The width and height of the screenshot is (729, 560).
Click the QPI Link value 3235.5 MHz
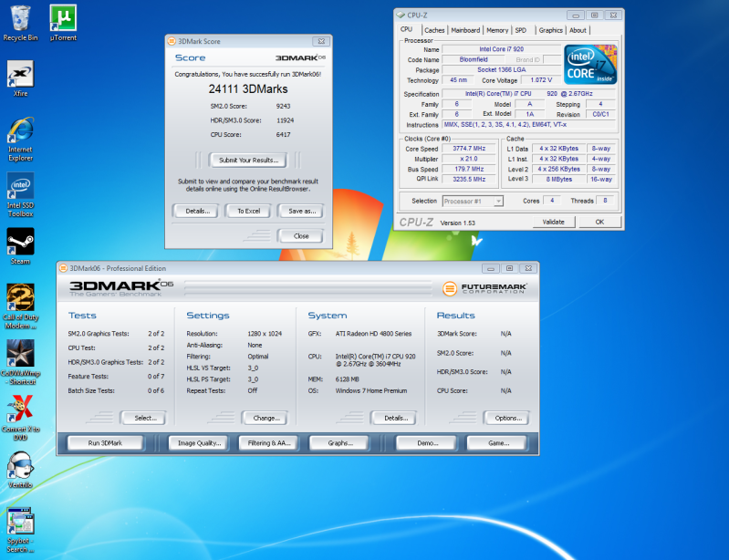tap(469, 180)
